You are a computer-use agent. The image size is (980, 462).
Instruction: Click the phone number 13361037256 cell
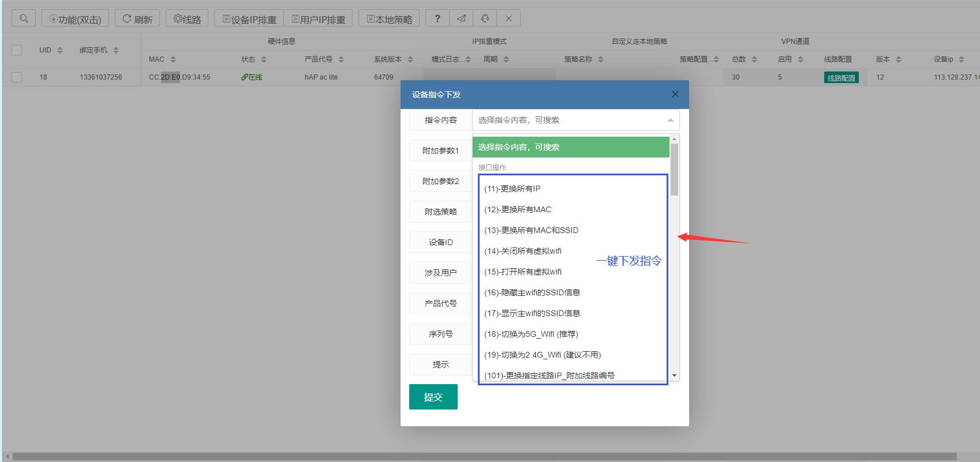click(x=101, y=77)
